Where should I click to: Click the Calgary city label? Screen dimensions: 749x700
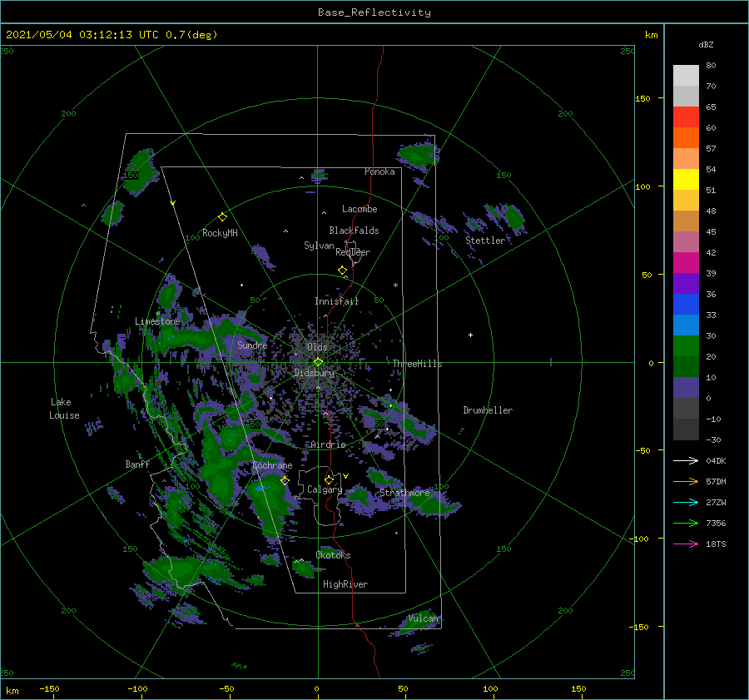tap(325, 489)
